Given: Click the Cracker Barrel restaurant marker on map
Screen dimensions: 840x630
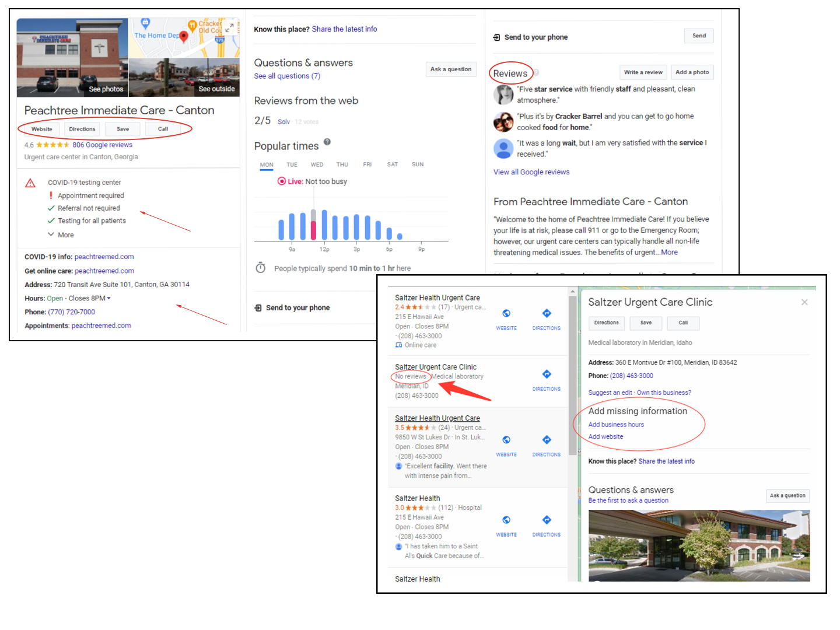Looking at the screenshot, I should 192,25.
